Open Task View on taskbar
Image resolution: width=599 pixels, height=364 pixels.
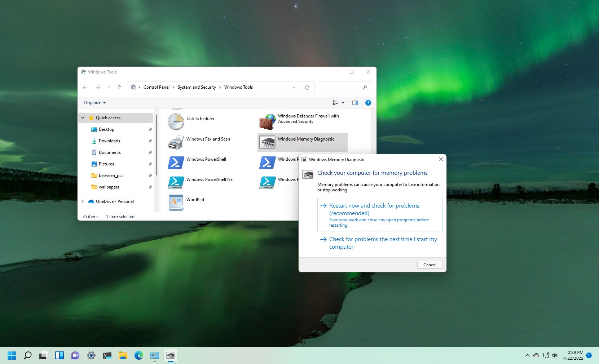pyautogui.click(x=44, y=355)
